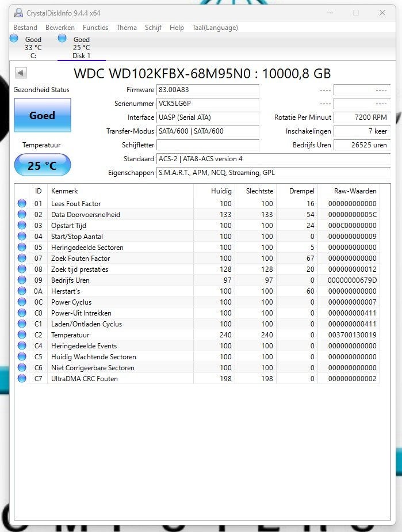Click the Eigenschappen field S.M.A.R.T., APM

(274, 173)
